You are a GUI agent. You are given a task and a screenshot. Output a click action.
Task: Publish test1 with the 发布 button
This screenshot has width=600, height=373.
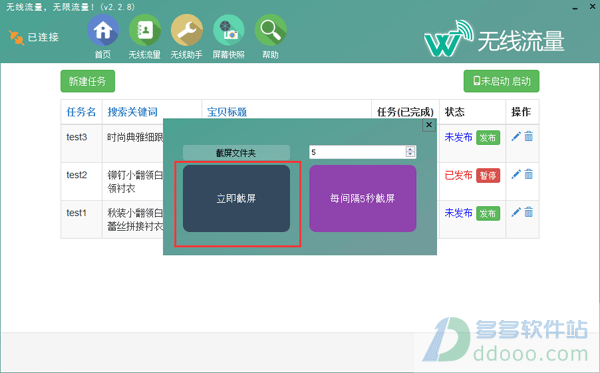[488, 213]
